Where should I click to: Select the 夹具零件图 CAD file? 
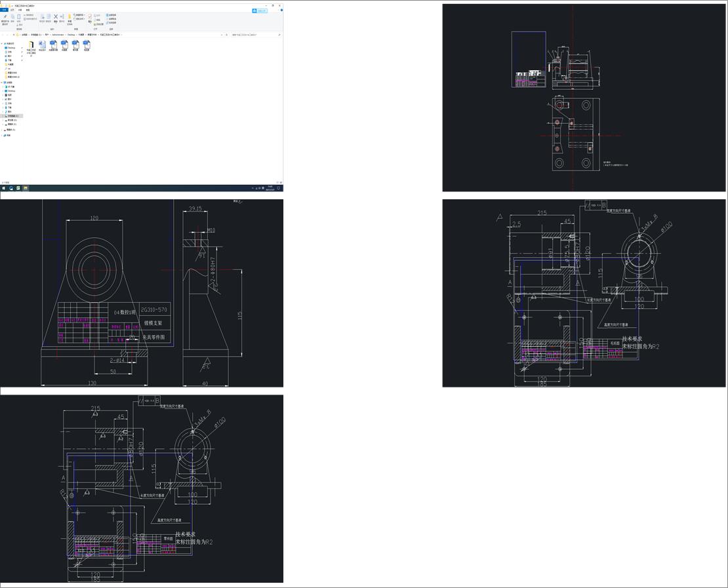(53, 45)
